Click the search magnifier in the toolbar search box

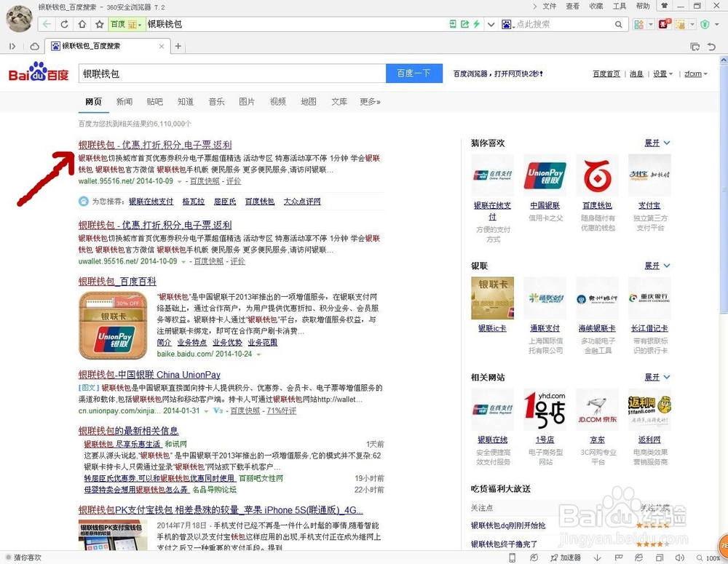click(618, 24)
